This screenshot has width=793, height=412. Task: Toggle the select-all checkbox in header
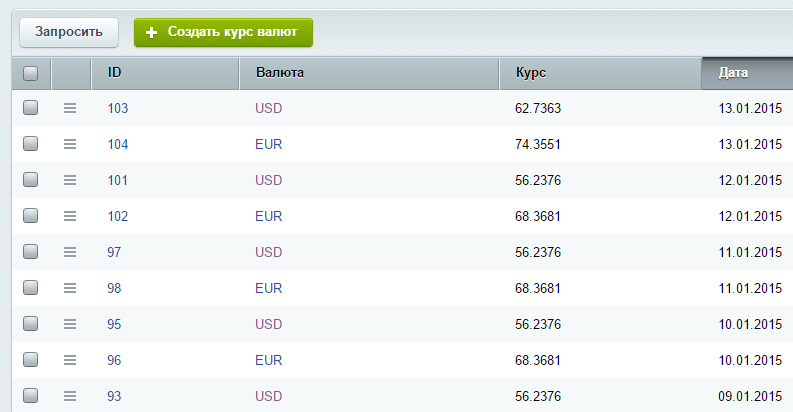point(30,73)
